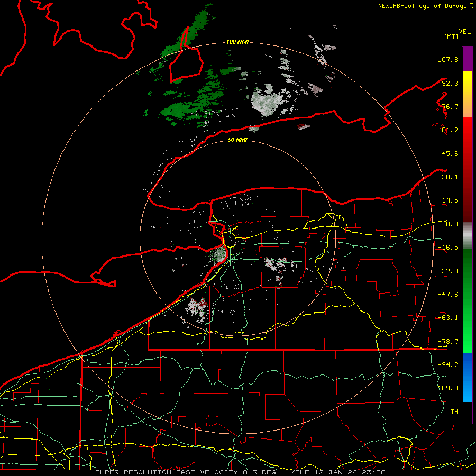Click the 92.3 scale value
The width and height of the screenshot is (476, 476).
[450, 83]
